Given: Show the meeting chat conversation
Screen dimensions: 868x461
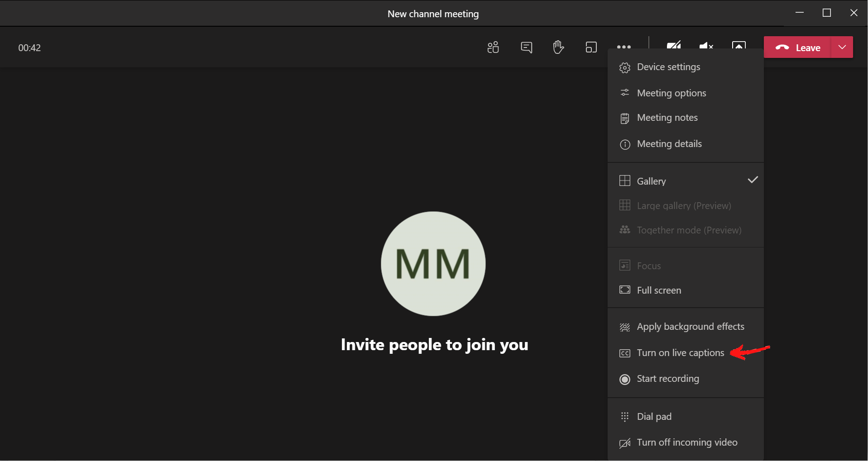Looking at the screenshot, I should pos(526,48).
